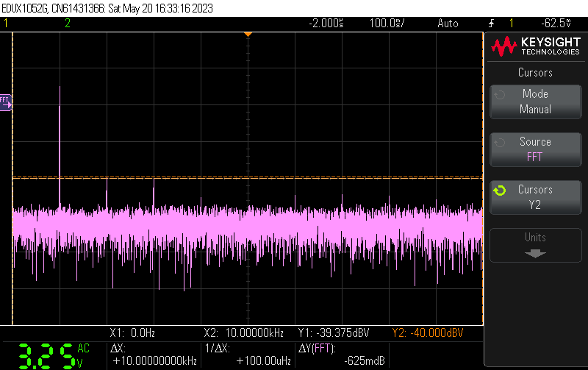The width and height of the screenshot is (588, 370).
Task: Click the -2.000s time delay value
Action: pos(326,24)
